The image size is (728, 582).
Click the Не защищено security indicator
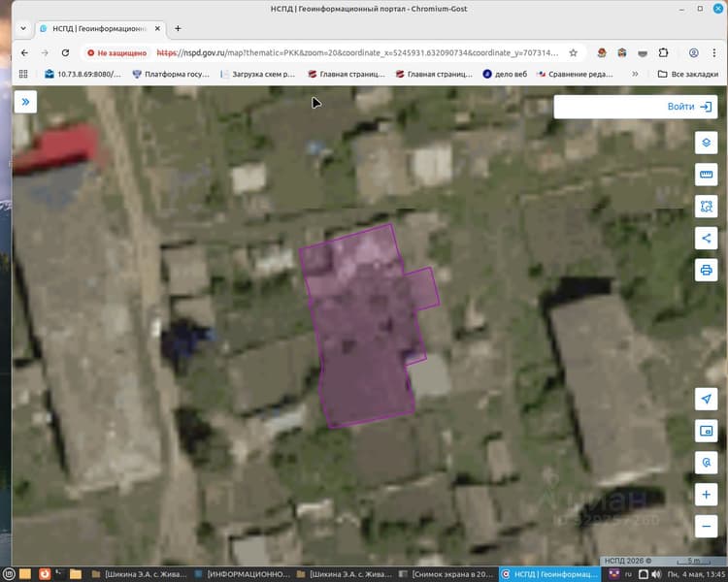[117, 53]
